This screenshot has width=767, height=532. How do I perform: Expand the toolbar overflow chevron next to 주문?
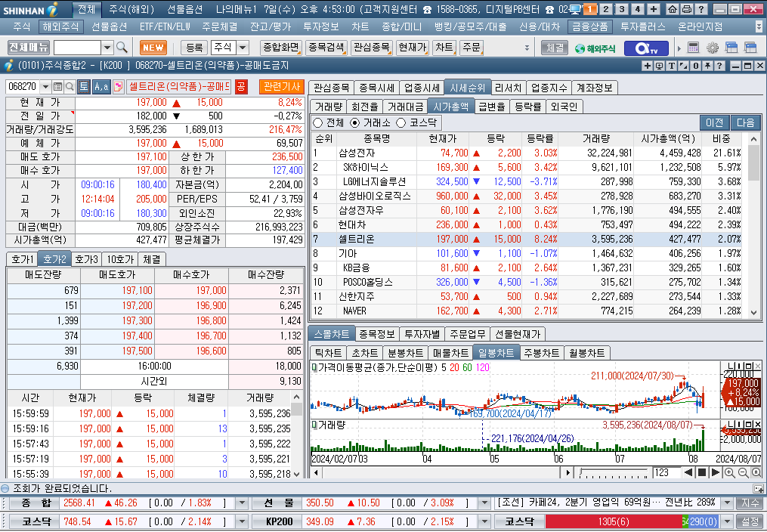point(527,48)
